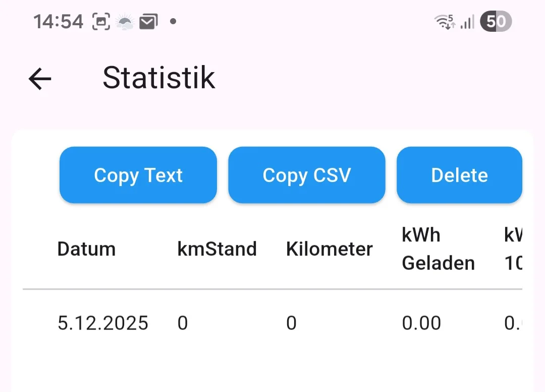
Task: Tap the back arrow icon
Action: tap(40, 79)
